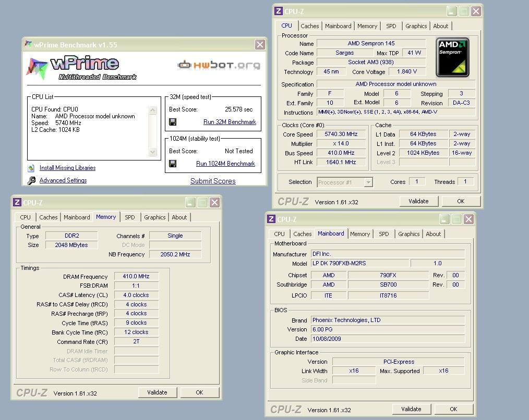Click the wPrime logo graphic
Screen dimensions: 529x420
click(82, 68)
